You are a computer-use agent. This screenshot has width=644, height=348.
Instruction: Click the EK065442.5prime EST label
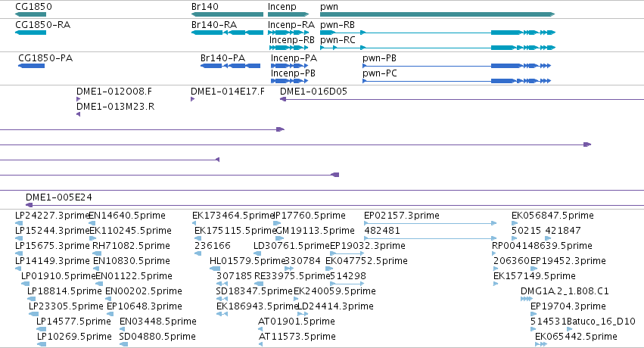click(x=576, y=337)
